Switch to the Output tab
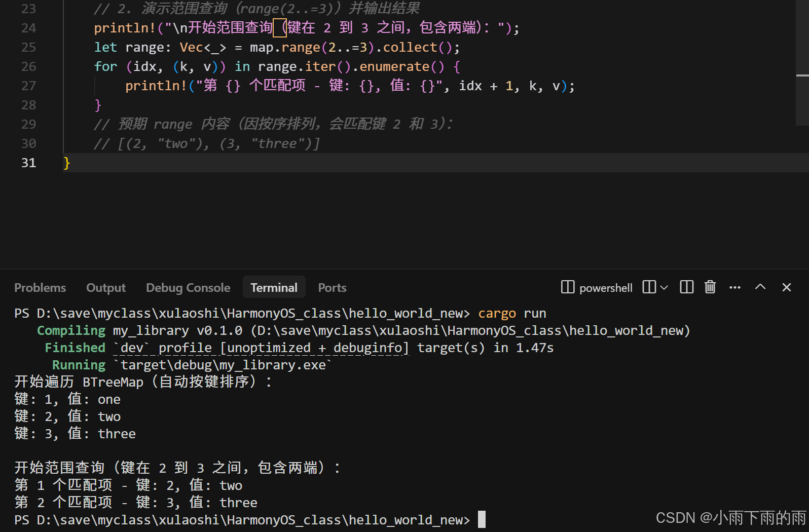Image resolution: width=809 pixels, height=532 pixels. point(106,288)
